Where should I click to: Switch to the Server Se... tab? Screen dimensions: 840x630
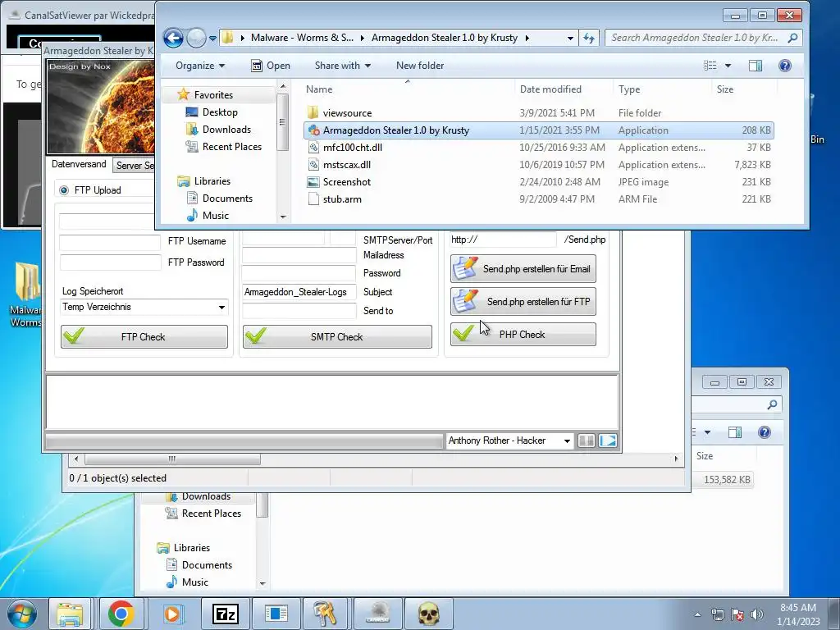point(135,166)
